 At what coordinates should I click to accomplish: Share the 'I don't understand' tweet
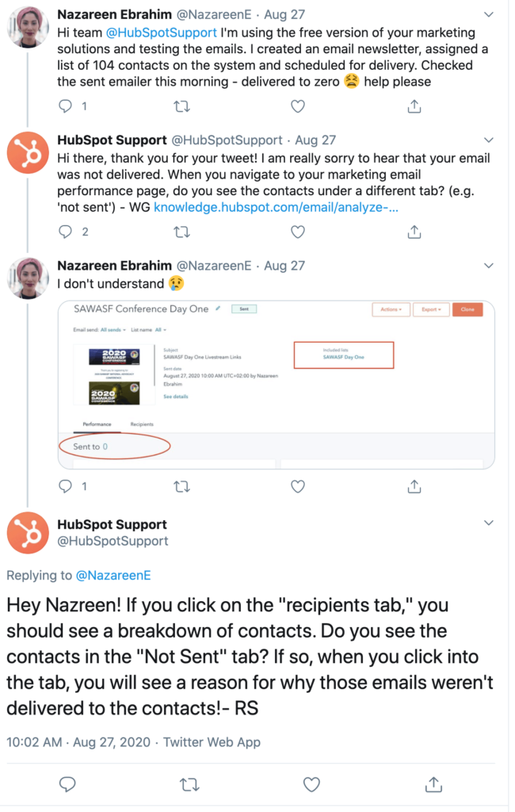coord(414,485)
